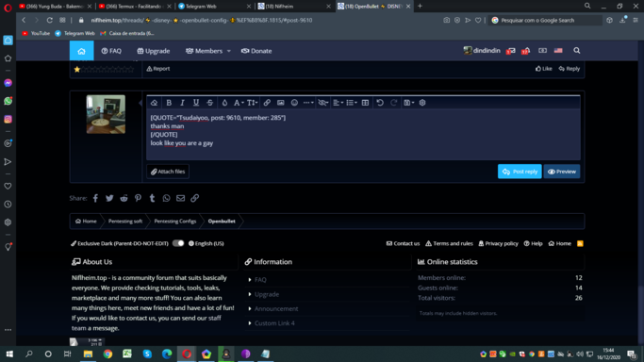Open the Instagram sidebar icon
This screenshot has width=644, height=362.
pyautogui.click(x=8, y=119)
